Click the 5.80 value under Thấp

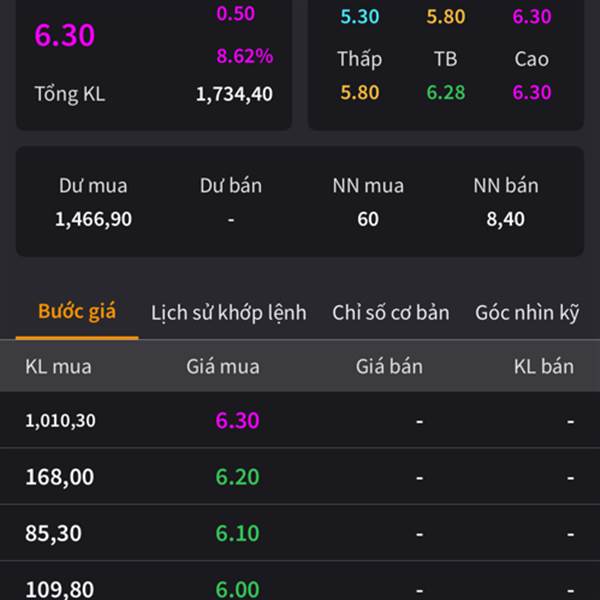(360, 92)
